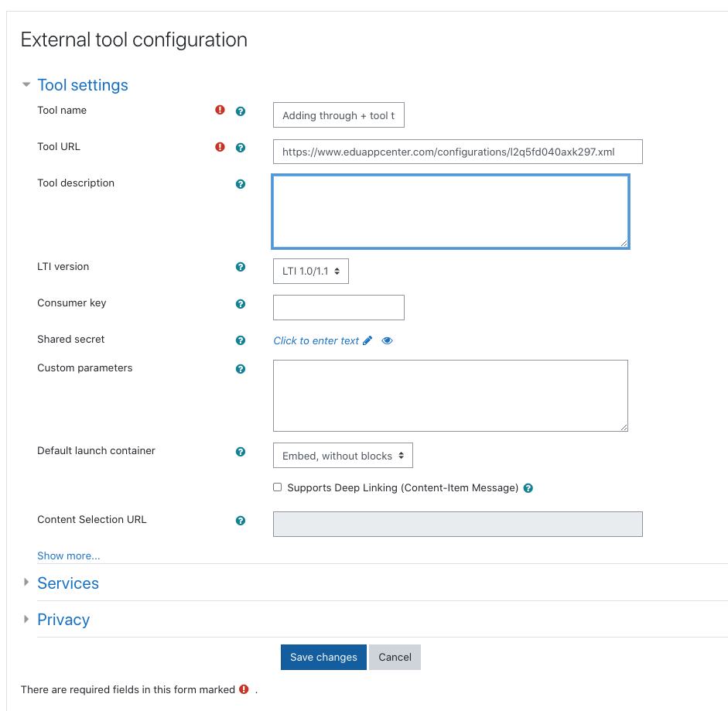Click the Save changes button

[x=323, y=657]
